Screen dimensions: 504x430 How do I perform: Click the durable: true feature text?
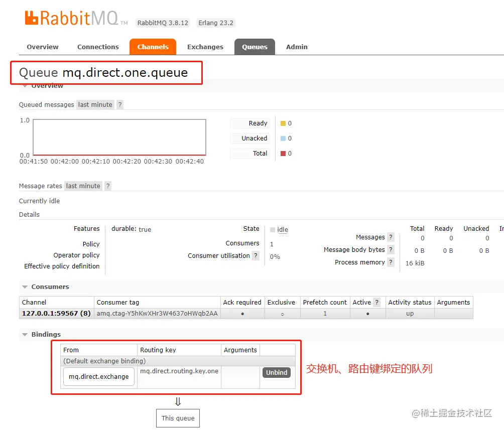coord(131,229)
